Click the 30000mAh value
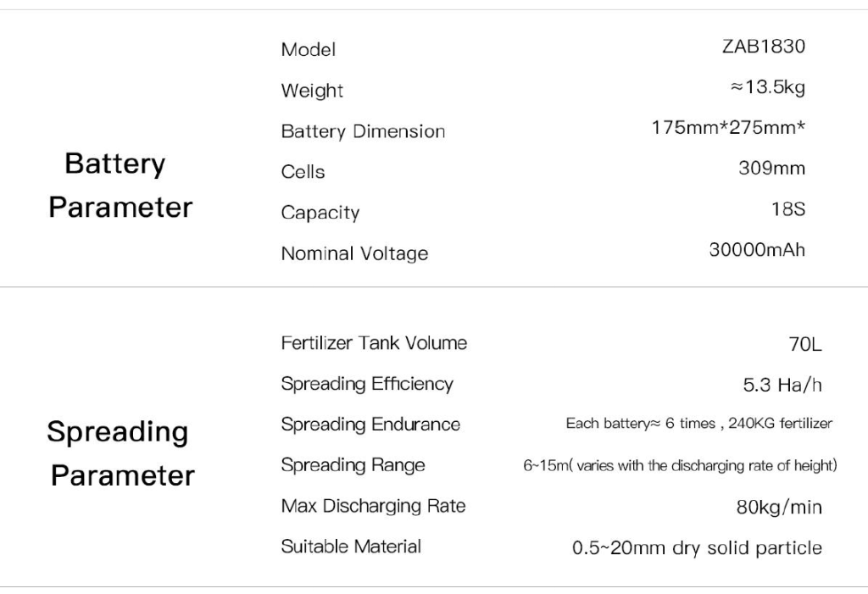 pyautogui.click(x=757, y=250)
